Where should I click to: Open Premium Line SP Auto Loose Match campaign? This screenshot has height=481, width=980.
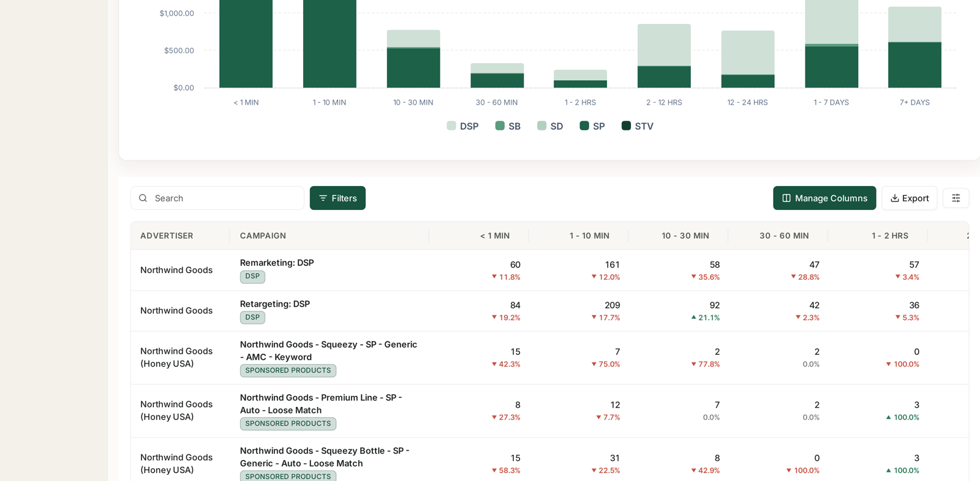(x=321, y=404)
